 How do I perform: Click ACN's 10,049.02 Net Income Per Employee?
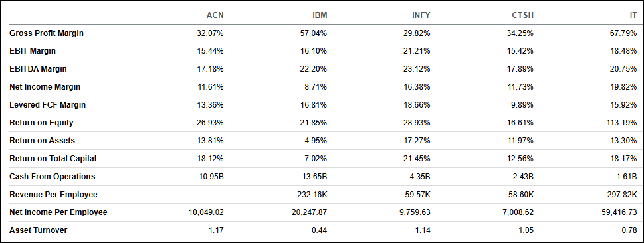coord(206,212)
